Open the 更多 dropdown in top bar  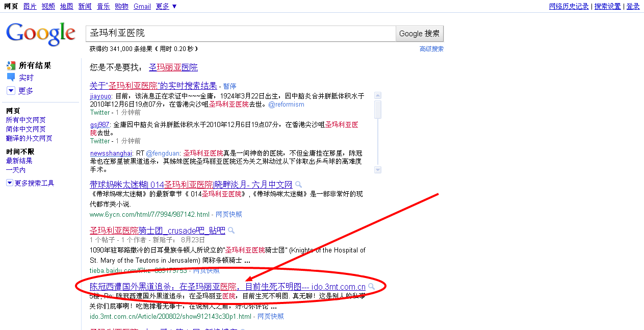[x=167, y=6]
